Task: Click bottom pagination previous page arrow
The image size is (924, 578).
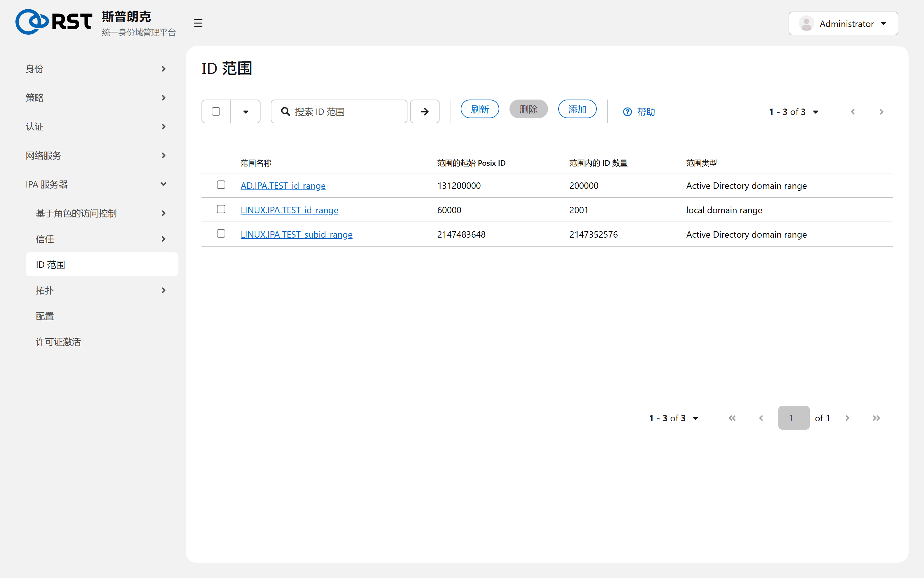Action: [x=761, y=418]
